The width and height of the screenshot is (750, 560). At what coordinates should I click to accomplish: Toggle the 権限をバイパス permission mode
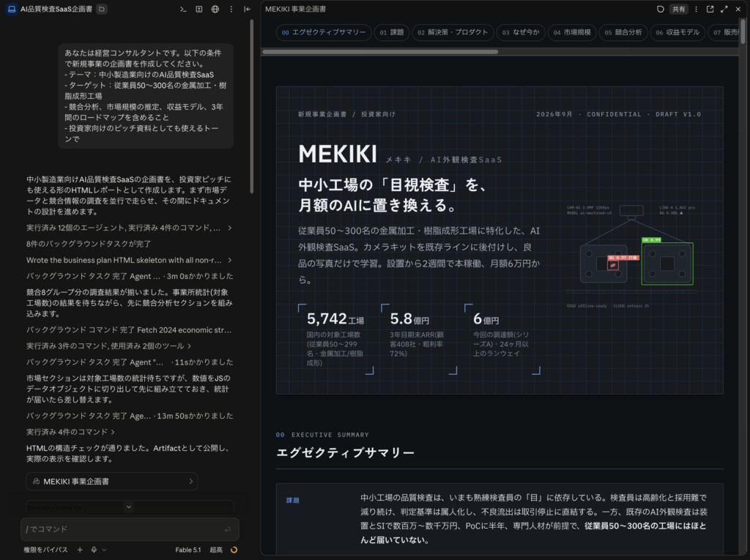(46, 550)
